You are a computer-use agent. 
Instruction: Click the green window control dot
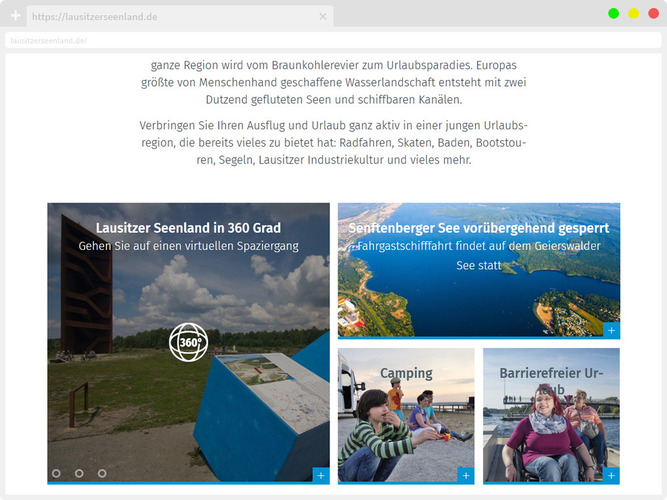click(613, 13)
